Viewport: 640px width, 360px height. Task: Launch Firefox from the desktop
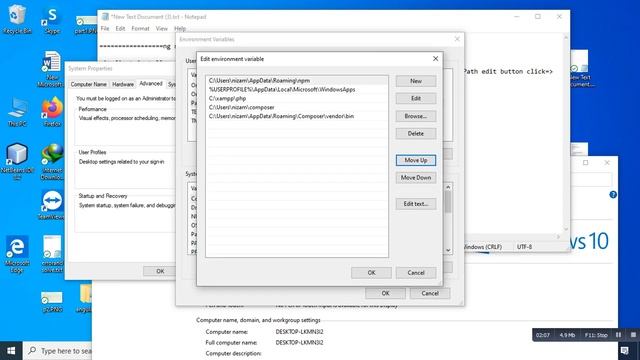click(52, 111)
